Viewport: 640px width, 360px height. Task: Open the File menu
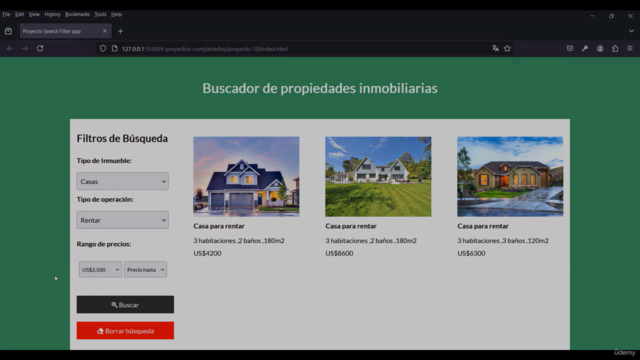coord(6,14)
